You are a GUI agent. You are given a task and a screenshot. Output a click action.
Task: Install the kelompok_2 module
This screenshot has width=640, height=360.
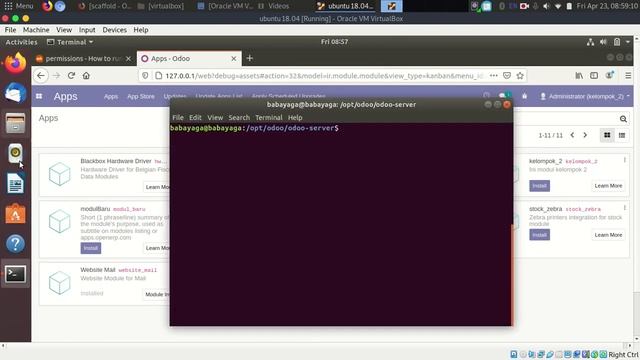540,186
